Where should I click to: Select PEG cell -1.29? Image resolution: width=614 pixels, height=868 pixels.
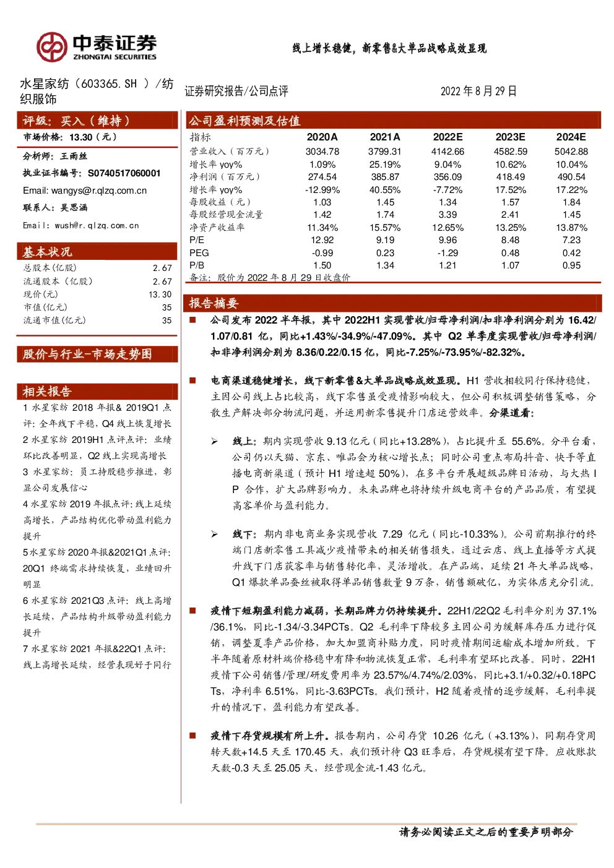[448, 253]
